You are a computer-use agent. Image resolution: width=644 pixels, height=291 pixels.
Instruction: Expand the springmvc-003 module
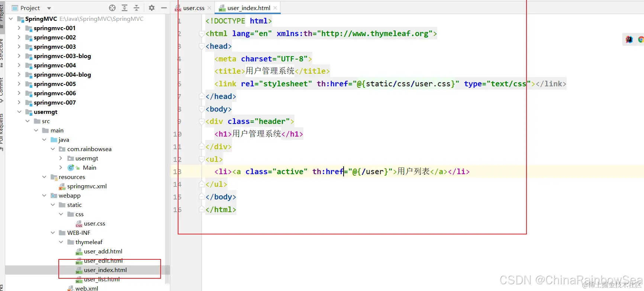[19, 47]
